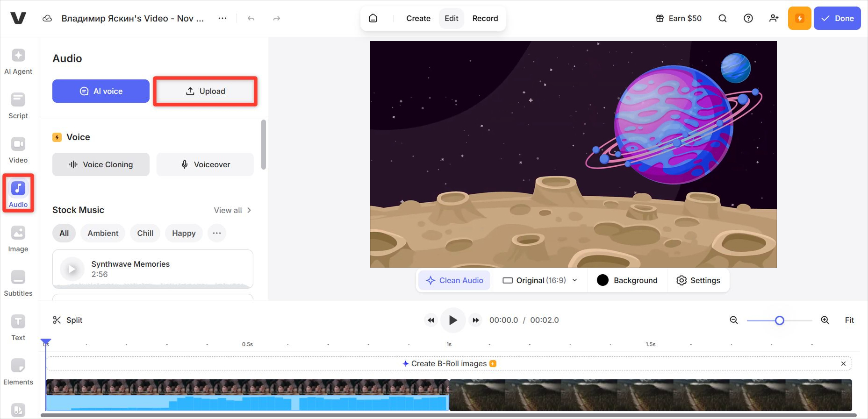Select the Ambient music filter chip
The image size is (868, 419).
103,233
